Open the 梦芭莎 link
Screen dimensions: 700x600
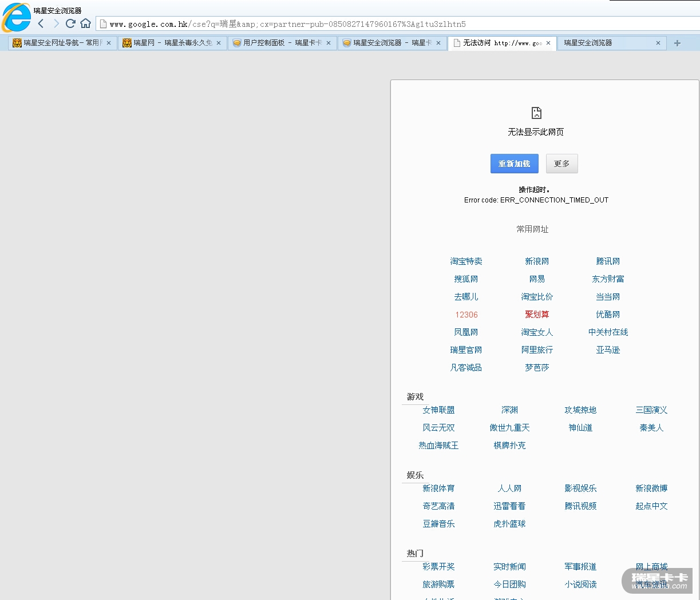[537, 368]
